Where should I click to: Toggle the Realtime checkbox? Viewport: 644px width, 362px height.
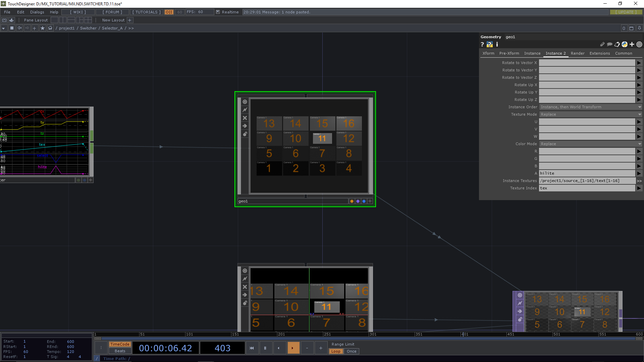[x=218, y=12]
